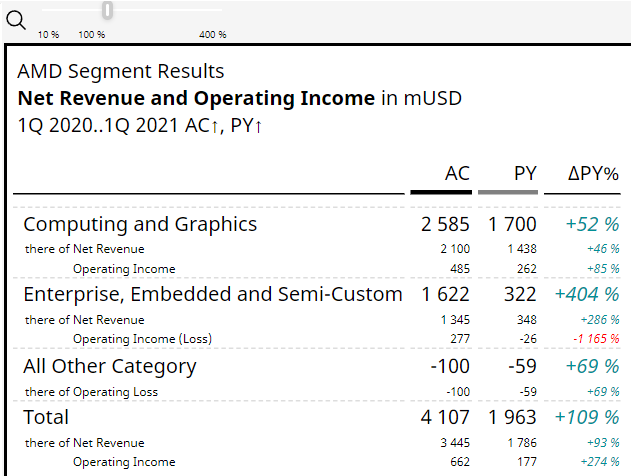
Task: Click the Total row label
Action: [x=46, y=417]
